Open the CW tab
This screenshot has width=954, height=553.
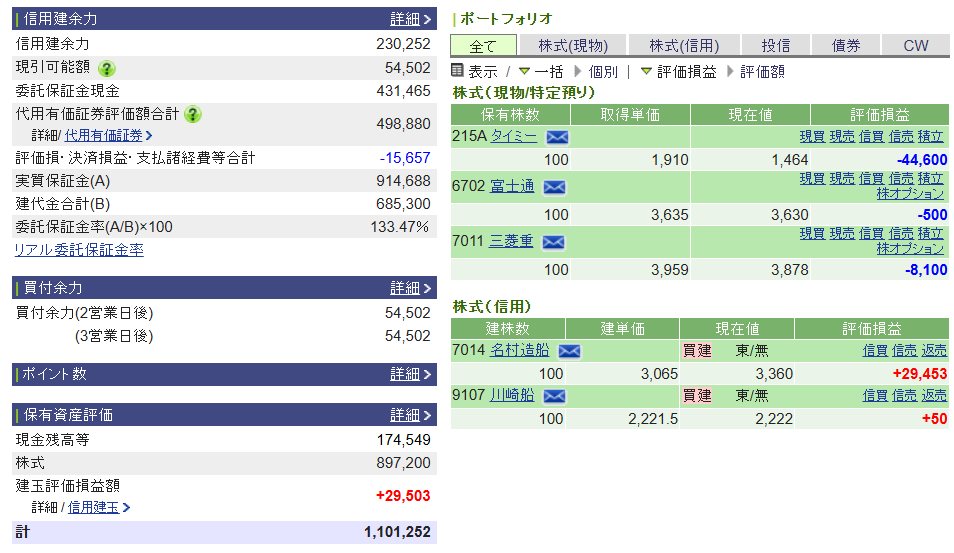tap(915, 46)
